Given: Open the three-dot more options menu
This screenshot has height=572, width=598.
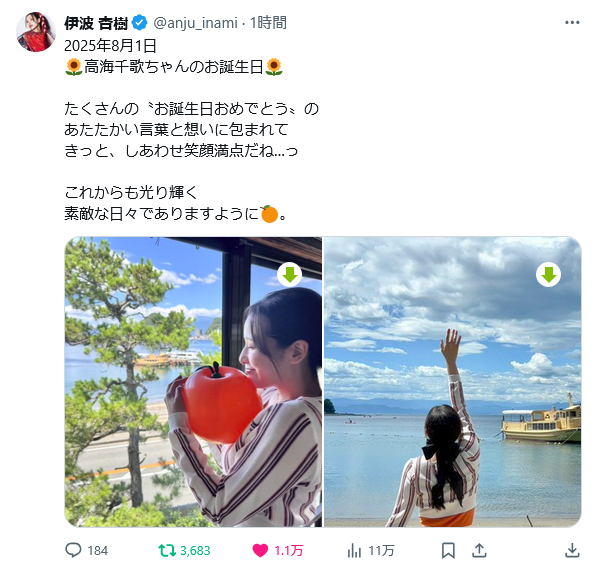Looking at the screenshot, I should 572,23.
